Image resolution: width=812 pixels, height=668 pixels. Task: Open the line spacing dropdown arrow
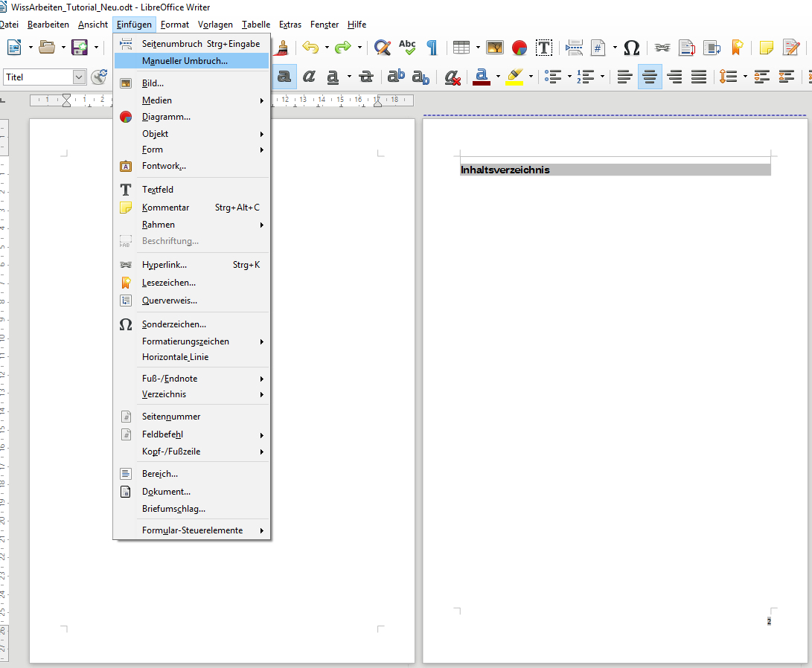745,77
